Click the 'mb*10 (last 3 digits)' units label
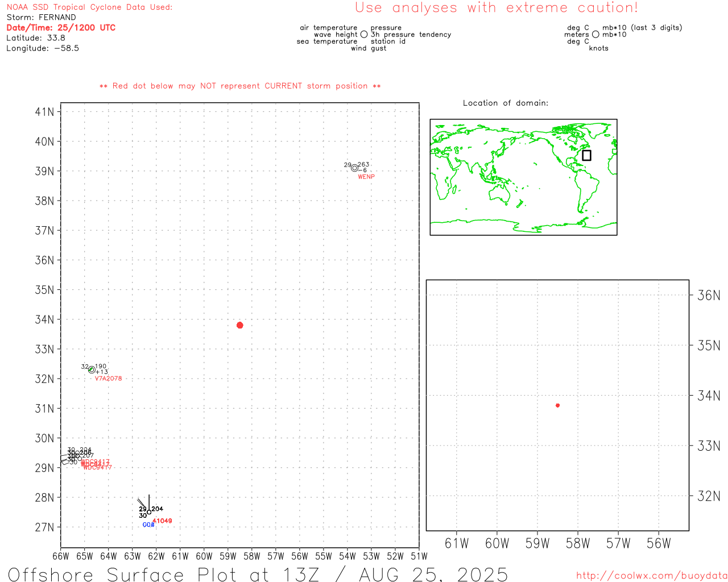Image resolution: width=728 pixels, height=582 pixels. (x=642, y=28)
